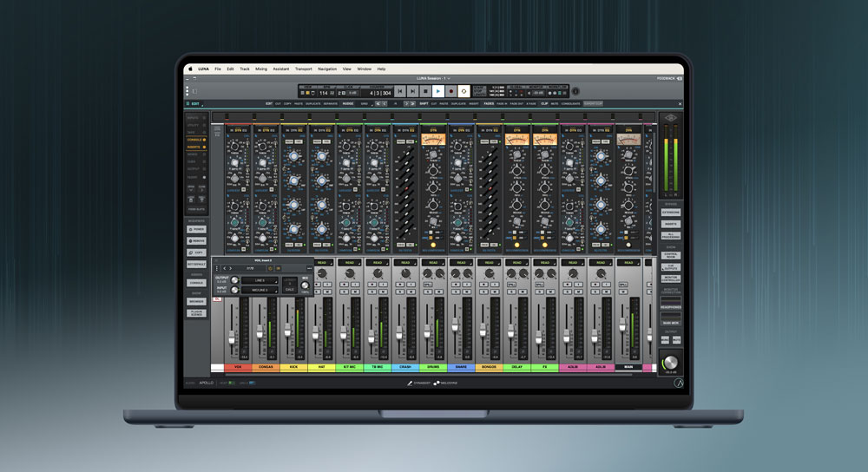Open READ automation mode dropdown on MAIN channel
This screenshot has width=868, height=472.
tap(628, 262)
